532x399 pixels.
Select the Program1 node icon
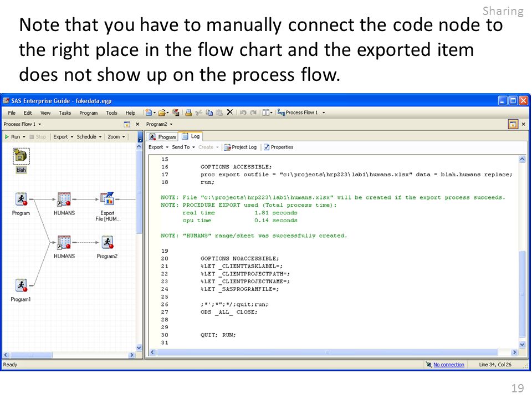[x=22, y=285]
